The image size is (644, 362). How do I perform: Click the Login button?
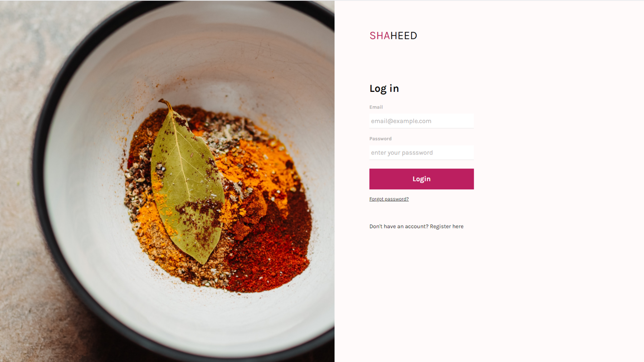(421, 179)
